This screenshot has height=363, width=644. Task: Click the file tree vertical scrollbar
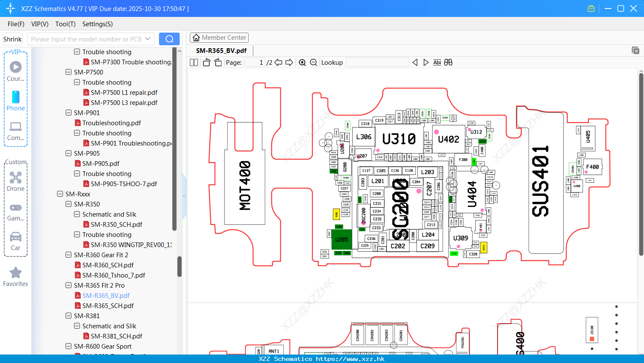179,267
